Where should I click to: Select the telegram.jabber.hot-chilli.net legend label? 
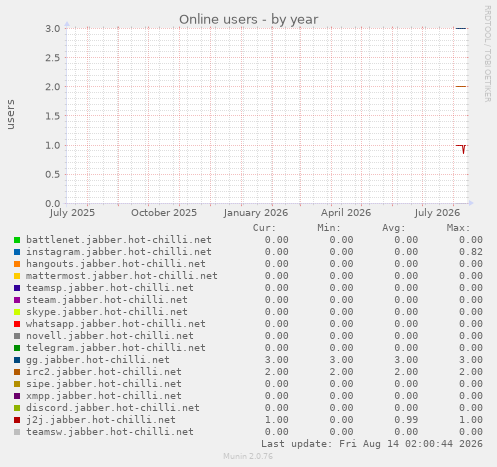tap(116, 348)
